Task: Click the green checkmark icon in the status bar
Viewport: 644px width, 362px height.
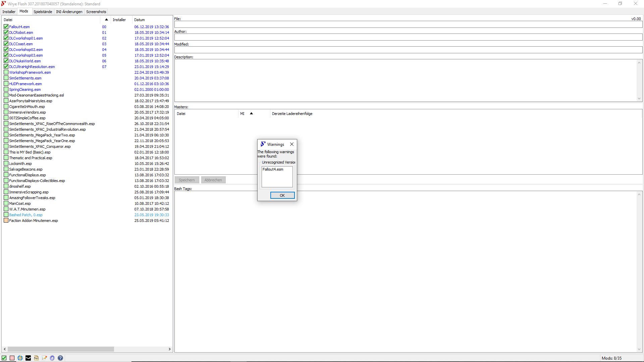Action: [x=4, y=358]
